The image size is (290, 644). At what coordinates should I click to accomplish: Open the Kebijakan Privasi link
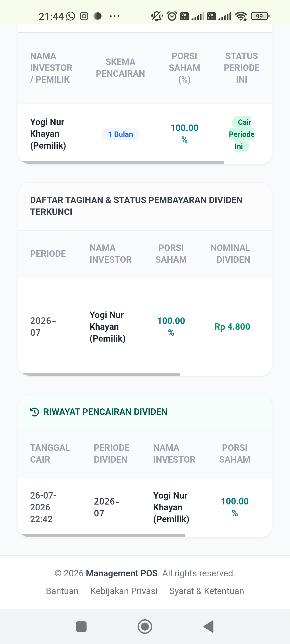[124, 591]
